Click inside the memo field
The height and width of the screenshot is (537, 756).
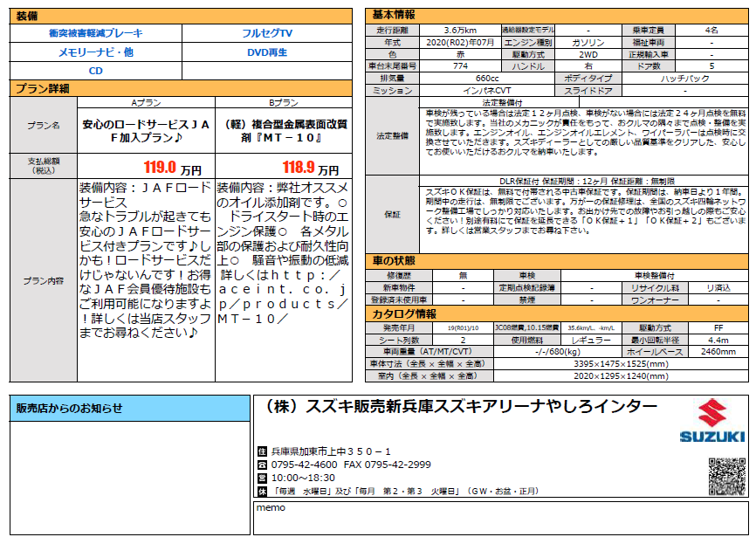500,520
